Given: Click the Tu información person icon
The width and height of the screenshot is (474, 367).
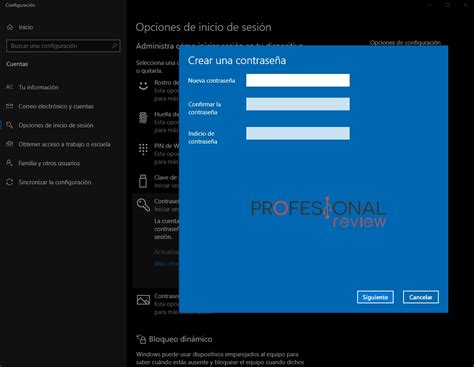Looking at the screenshot, I should (x=10, y=87).
